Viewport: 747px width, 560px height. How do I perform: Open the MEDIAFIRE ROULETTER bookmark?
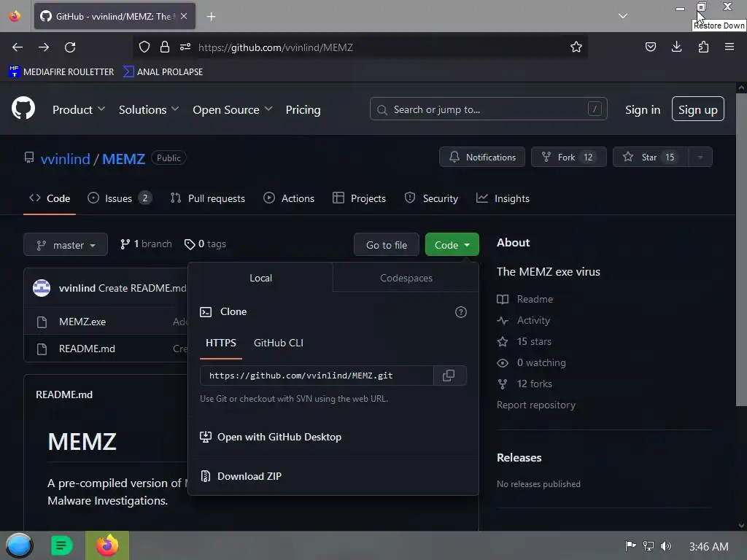click(x=61, y=72)
